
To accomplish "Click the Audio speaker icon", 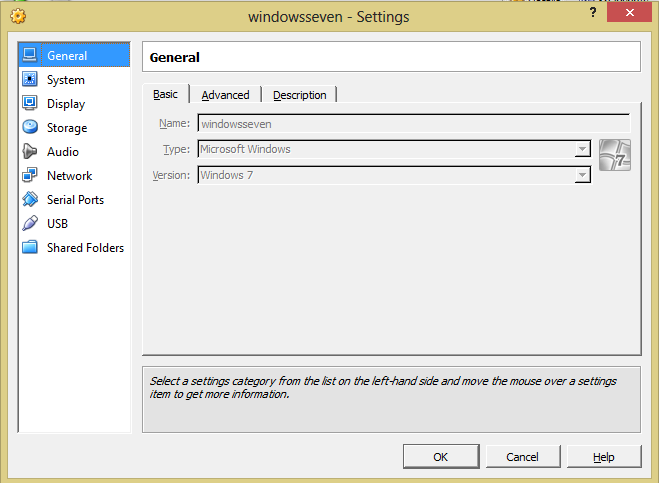I will coord(30,151).
